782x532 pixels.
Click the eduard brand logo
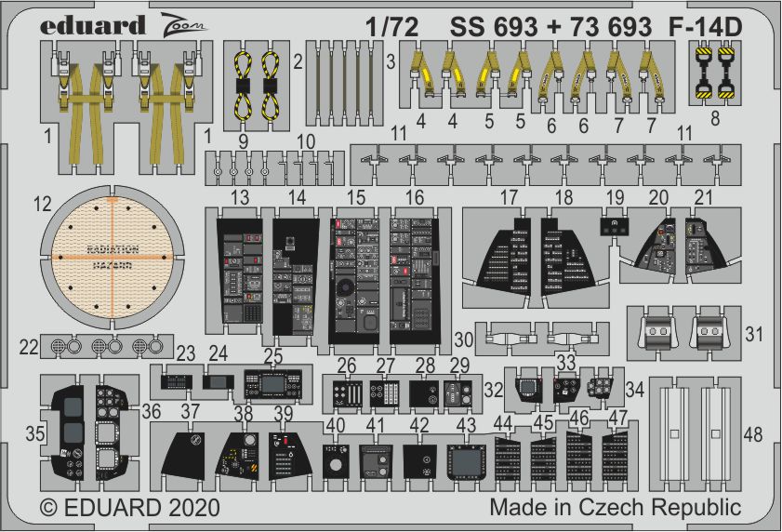coord(92,26)
